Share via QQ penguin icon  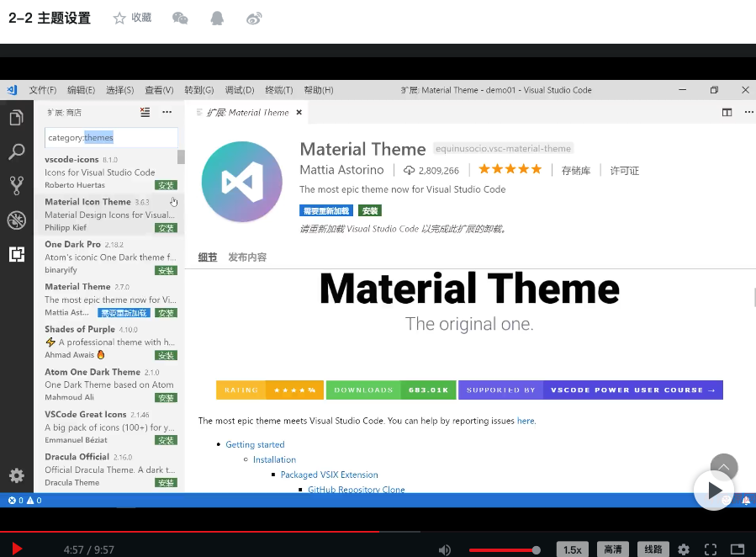coord(217,19)
